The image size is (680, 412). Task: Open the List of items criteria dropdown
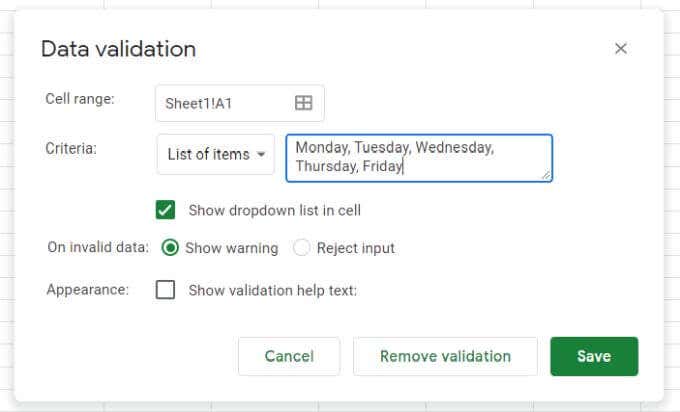(215, 154)
